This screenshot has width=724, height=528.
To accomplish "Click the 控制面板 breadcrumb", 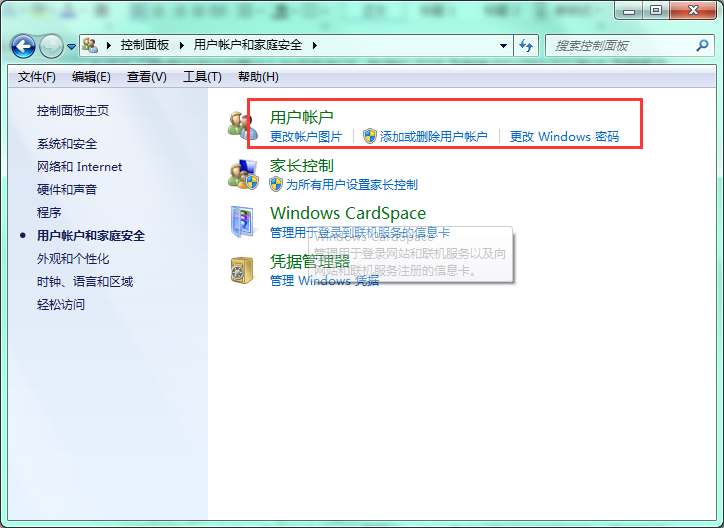I will tap(145, 45).
